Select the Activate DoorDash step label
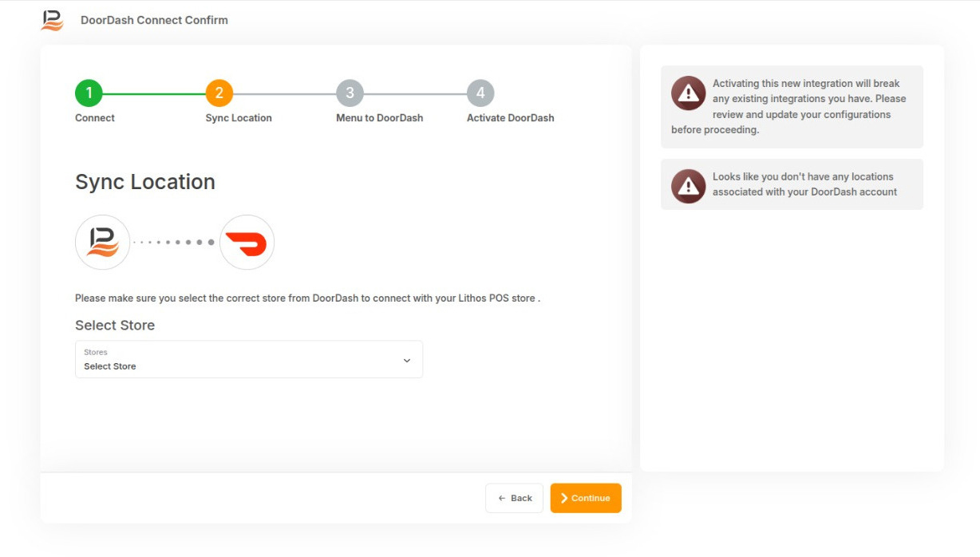Screen dimensions: 980x557 pos(511,118)
